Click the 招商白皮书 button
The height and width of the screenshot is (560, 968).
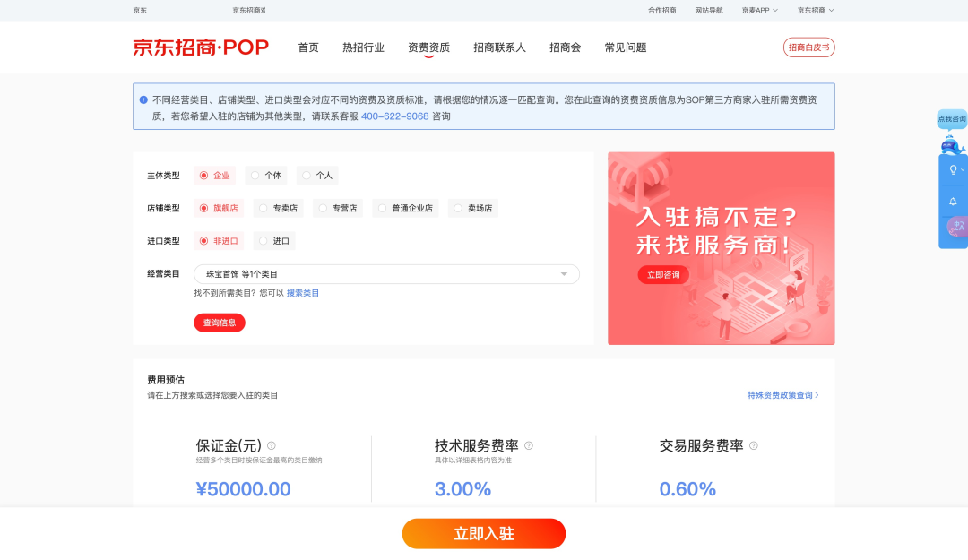point(808,47)
